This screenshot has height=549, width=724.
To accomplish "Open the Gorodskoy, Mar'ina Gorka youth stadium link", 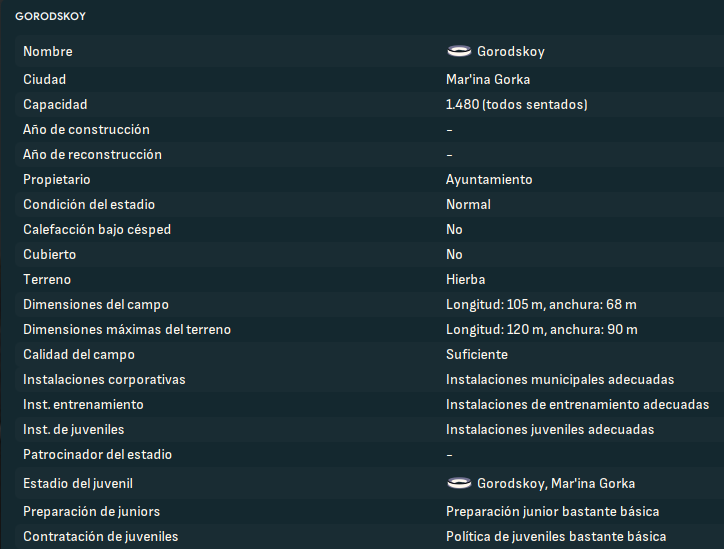I will click(556, 483).
